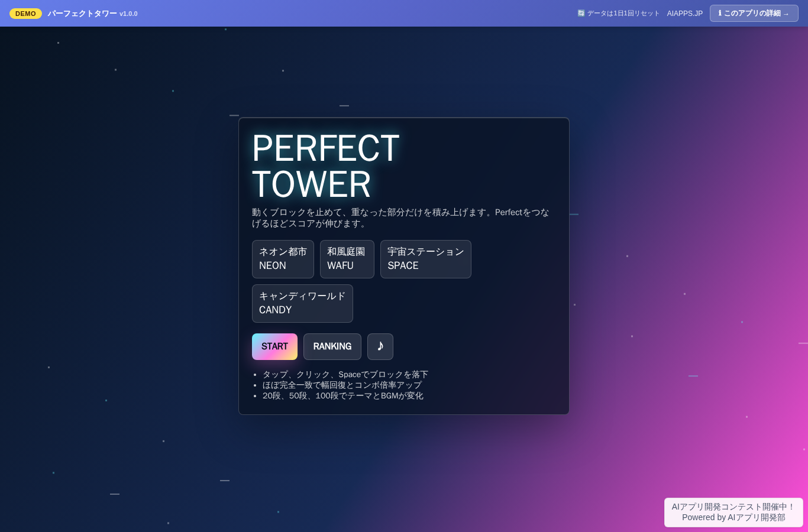Click the yellow DEMO badge

(25, 13)
